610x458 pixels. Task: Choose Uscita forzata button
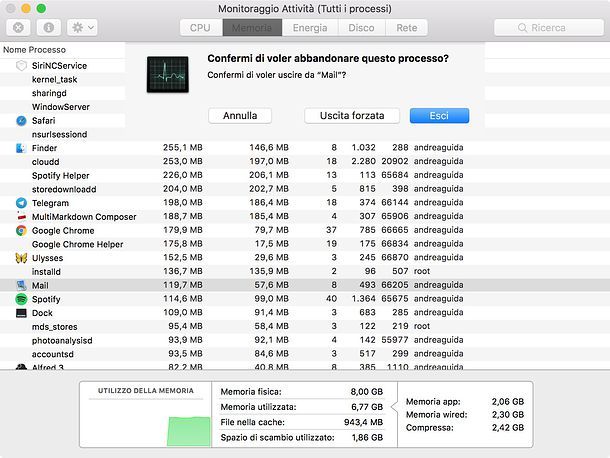tap(352, 116)
